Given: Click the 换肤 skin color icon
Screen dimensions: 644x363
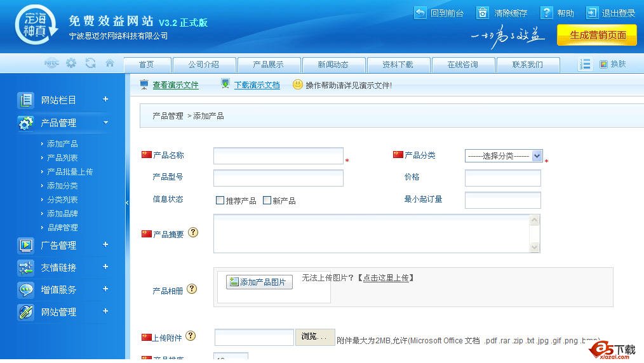Looking at the screenshot, I should (x=603, y=64).
